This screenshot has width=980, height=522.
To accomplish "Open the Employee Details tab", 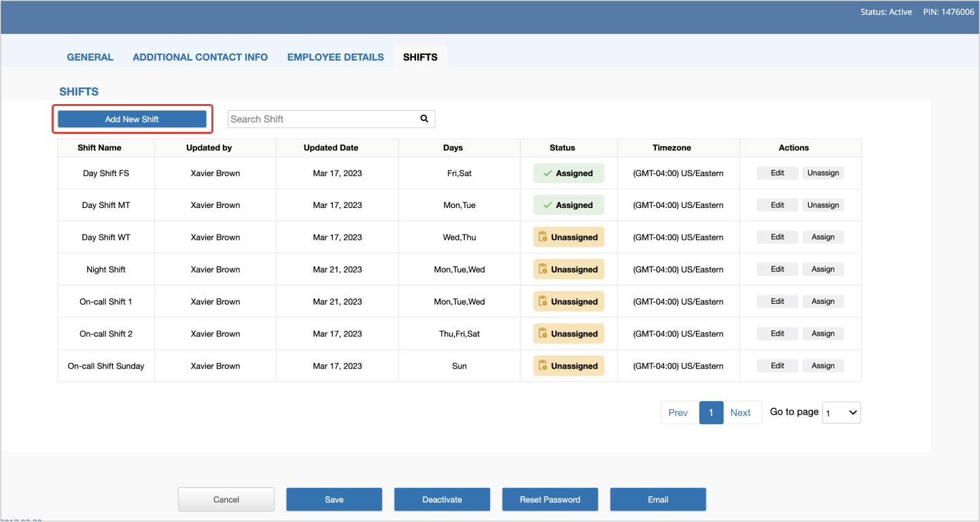I will (335, 57).
